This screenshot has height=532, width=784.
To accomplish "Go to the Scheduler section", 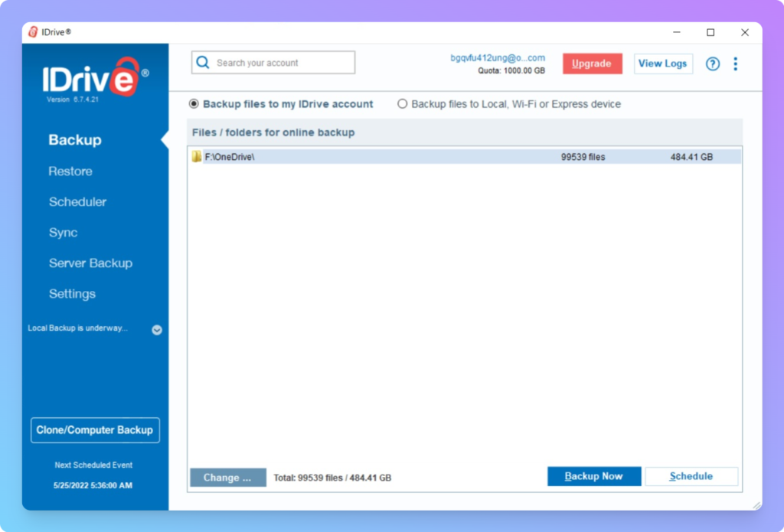I will point(77,202).
